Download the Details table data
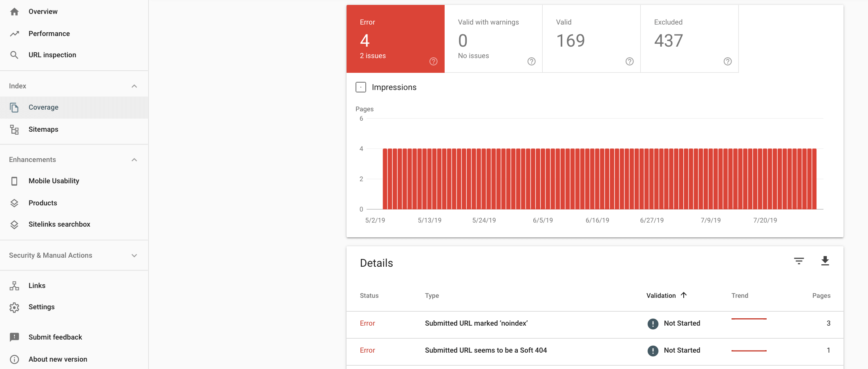 825,261
